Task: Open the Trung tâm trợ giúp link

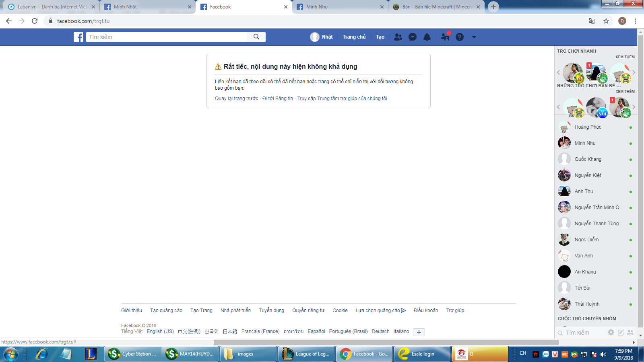Action: tap(342, 99)
